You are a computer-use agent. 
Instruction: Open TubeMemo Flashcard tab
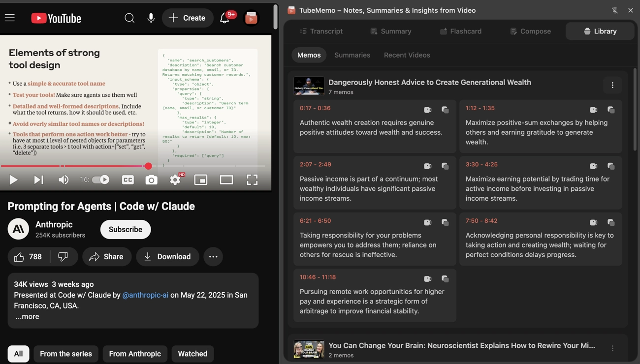[461, 31]
